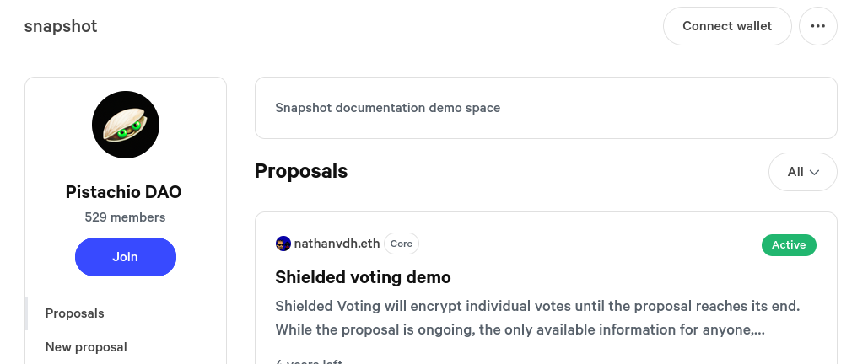Image resolution: width=868 pixels, height=364 pixels.
Task: Expand the All proposals filter dropdown
Action: pos(802,172)
